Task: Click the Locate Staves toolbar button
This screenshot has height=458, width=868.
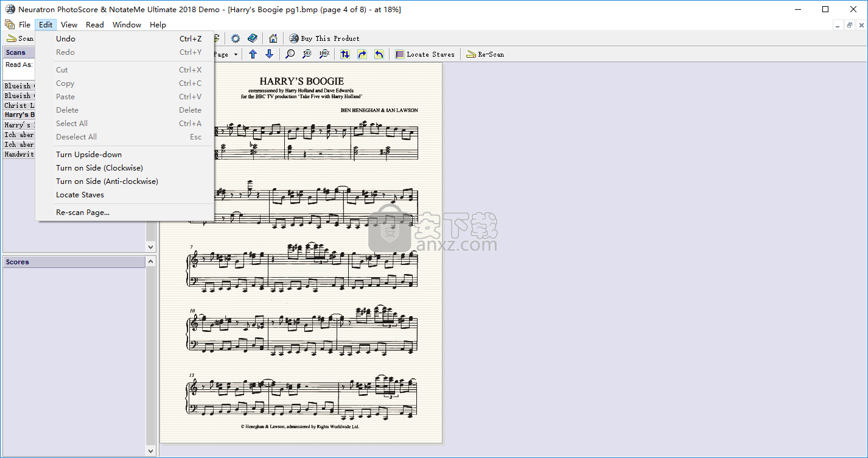Action: point(425,54)
